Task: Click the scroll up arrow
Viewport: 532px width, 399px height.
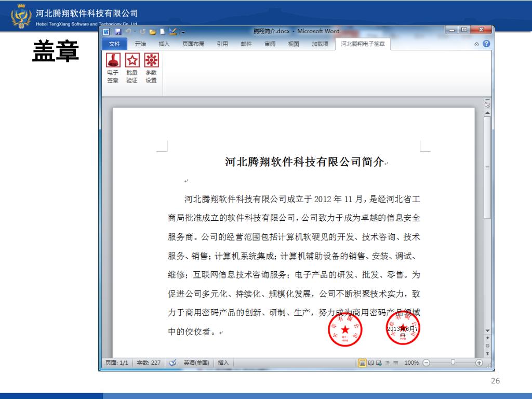Action: tap(487, 113)
